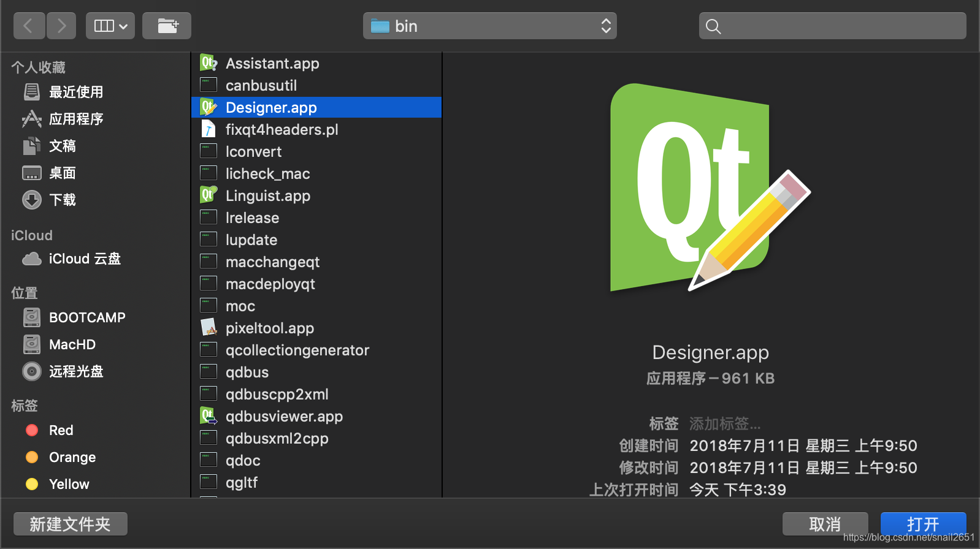The width and height of the screenshot is (980, 549).
Task: Select the Assistant.app file name
Action: (x=272, y=63)
